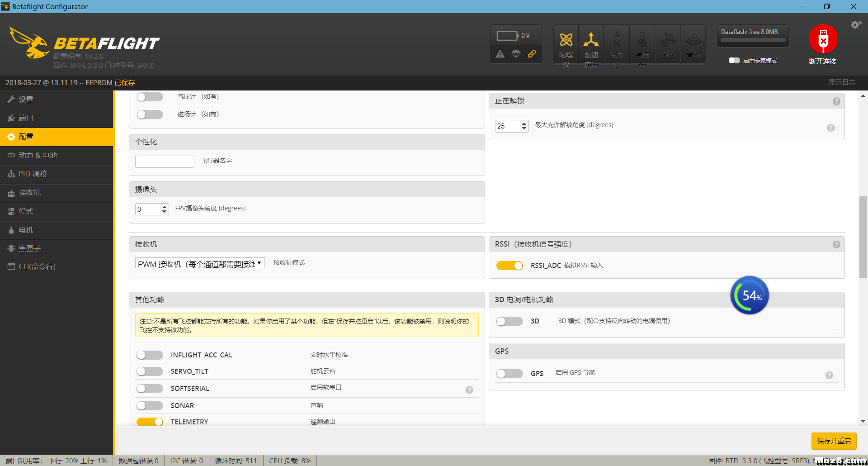Image resolution: width=868 pixels, height=466 pixels.
Task: Click the Betaflight bee logo
Action: point(29,43)
